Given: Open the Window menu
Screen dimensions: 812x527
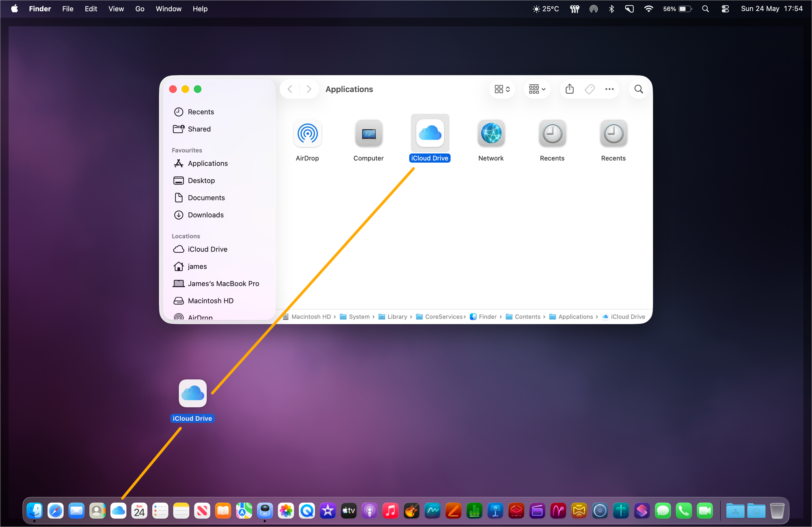Looking at the screenshot, I should coord(168,9).
